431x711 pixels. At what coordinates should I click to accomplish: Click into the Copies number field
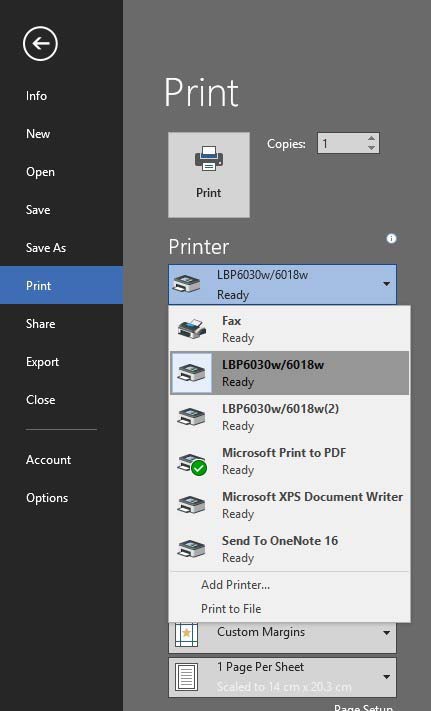(x=342, y=143)
